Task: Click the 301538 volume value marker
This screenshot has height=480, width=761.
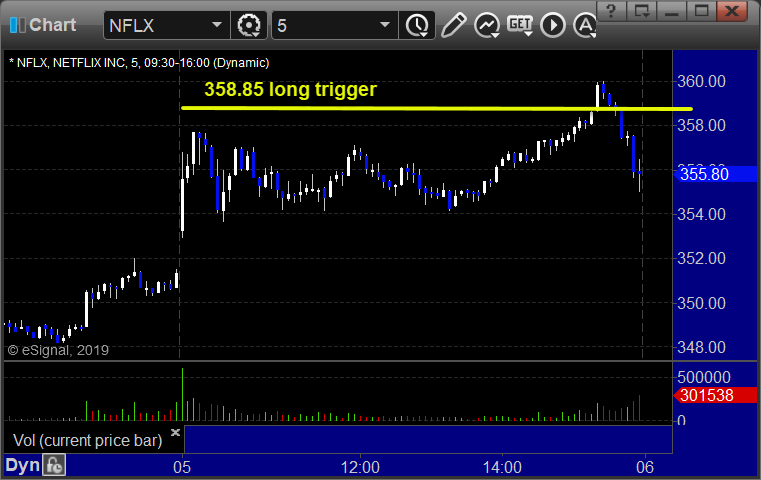Action: (715, 395)
